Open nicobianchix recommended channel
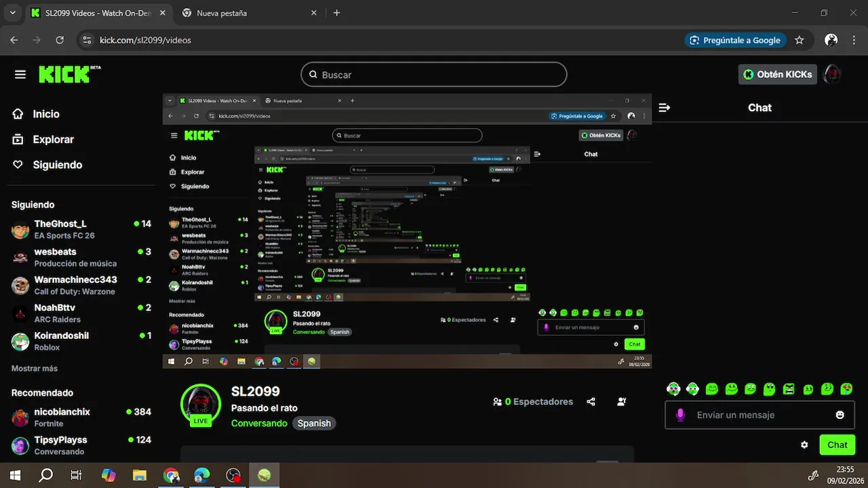This screenshot has height=488, width=868. (x=81, y=417)
